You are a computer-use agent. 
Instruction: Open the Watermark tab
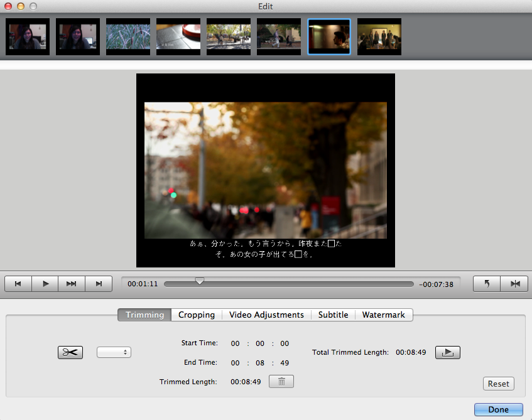coord(383,315)
